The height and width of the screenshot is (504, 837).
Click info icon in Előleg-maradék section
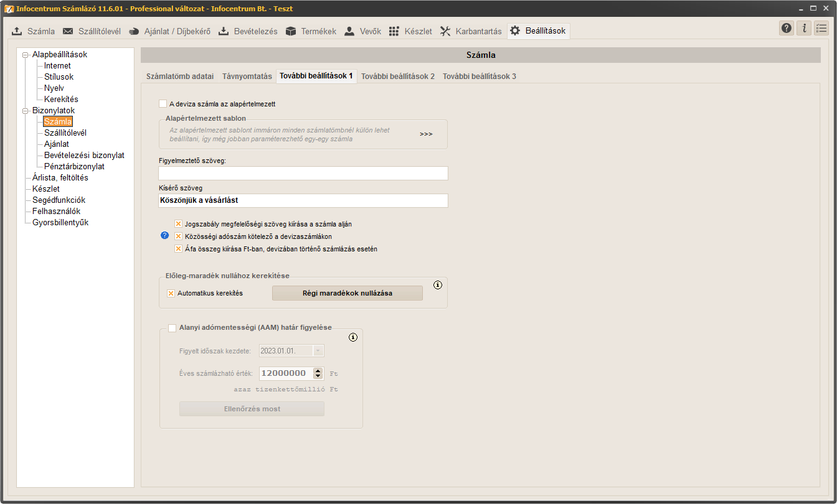[437, 285]
